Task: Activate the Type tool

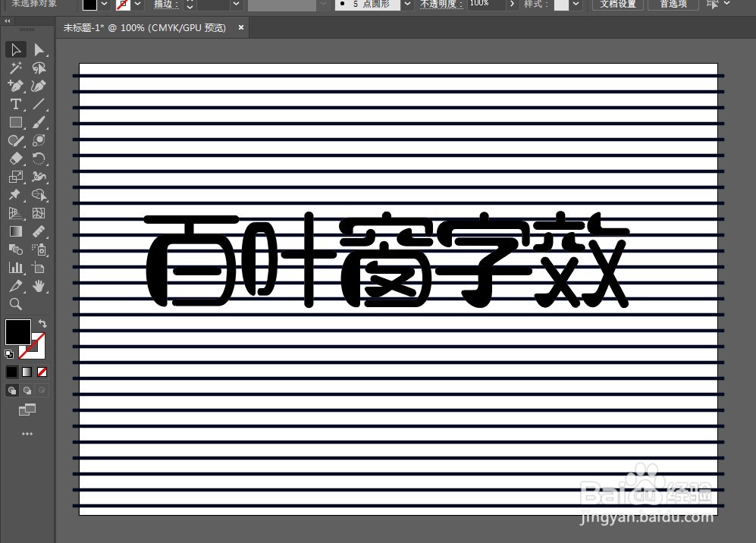Action: tap(15, 104)
